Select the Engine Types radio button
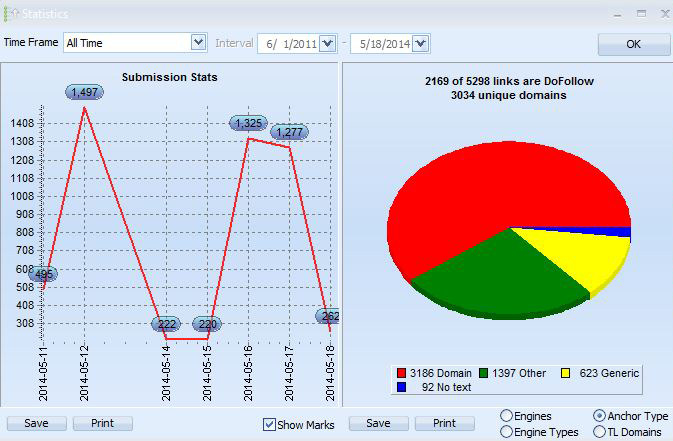The width and height of the screenshot is (673, 441). (x=506, y=432)
